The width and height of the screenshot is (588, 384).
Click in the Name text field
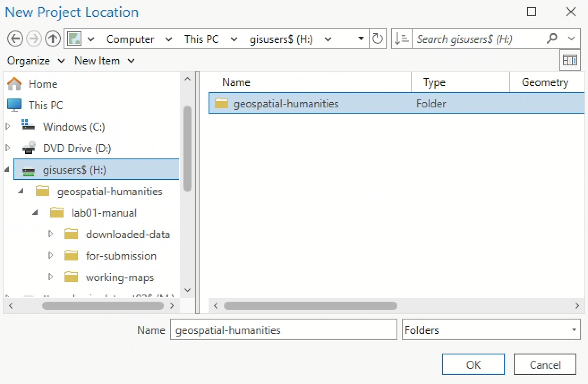[283, 330]
